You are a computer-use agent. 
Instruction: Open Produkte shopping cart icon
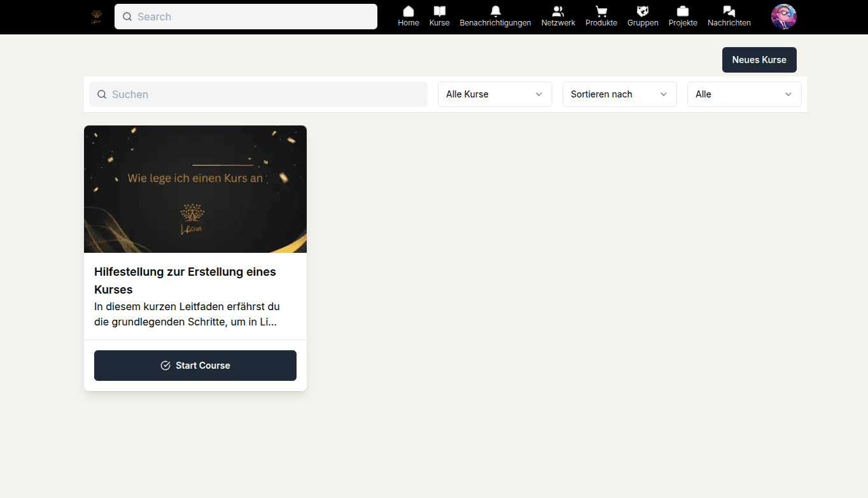(x=601, y=11)
